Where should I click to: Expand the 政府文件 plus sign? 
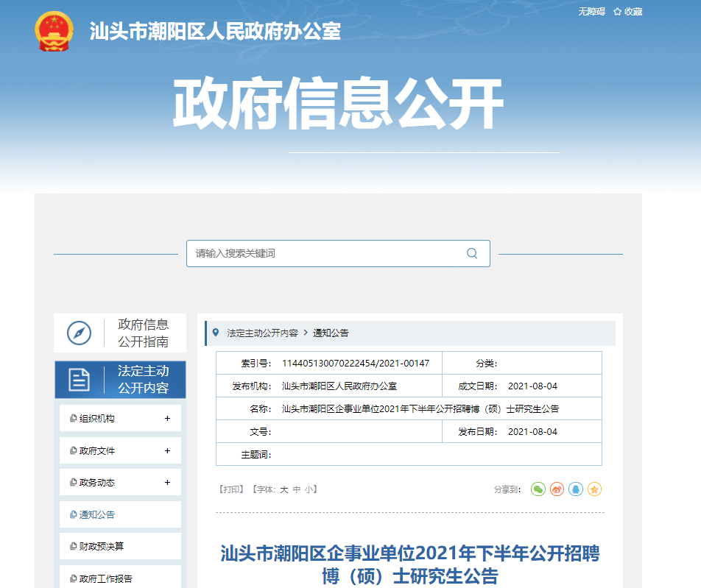(167, 450)
